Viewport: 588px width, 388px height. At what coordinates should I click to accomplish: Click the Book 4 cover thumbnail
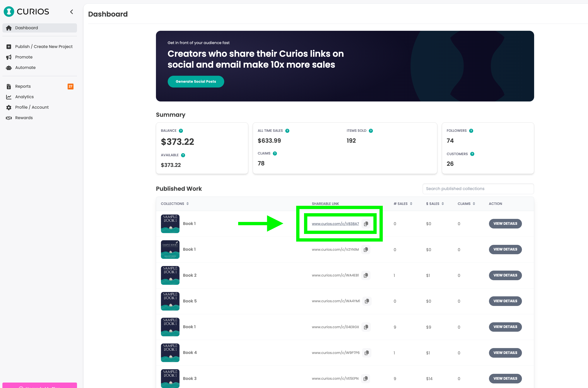pyautogui.click(x=170, y=353)
